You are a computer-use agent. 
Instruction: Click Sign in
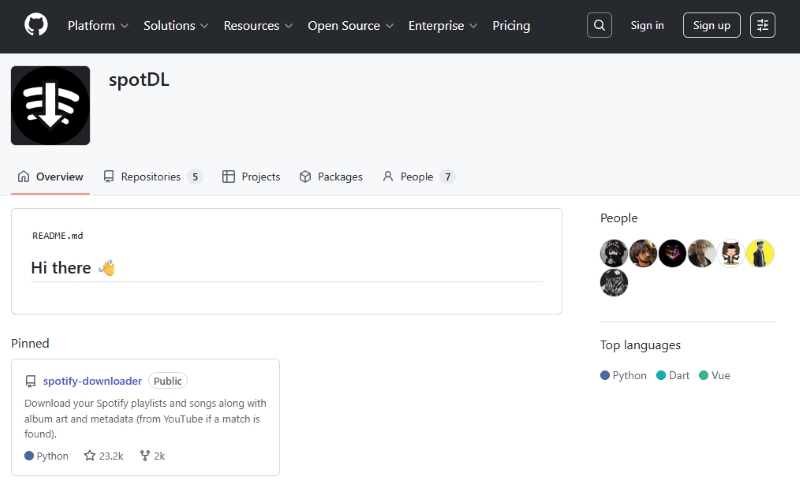pyautogui.click(x=647, y=25)
